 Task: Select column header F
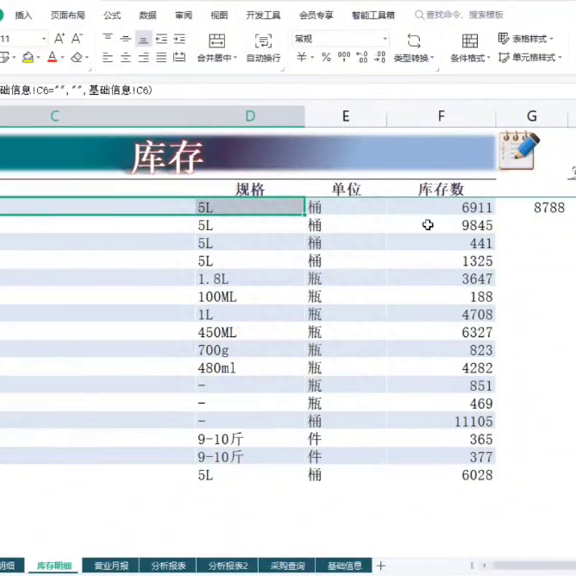441,116
